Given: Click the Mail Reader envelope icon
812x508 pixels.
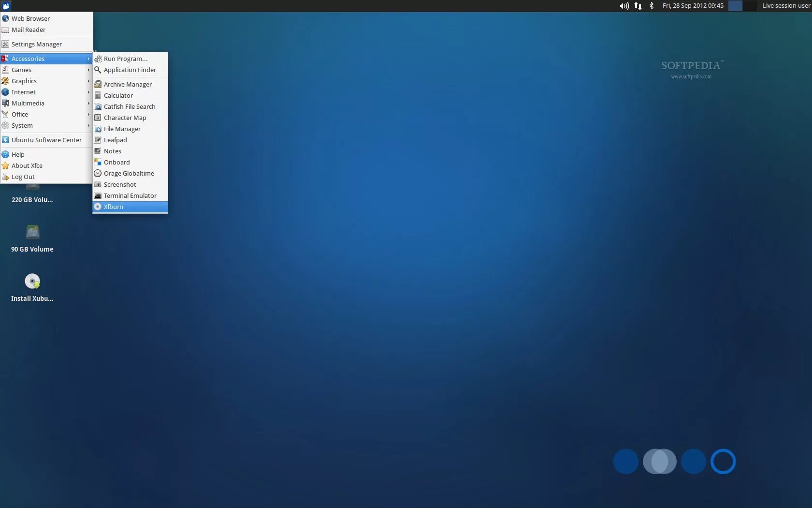Looking at the screenshot, I should coord(5,30).
